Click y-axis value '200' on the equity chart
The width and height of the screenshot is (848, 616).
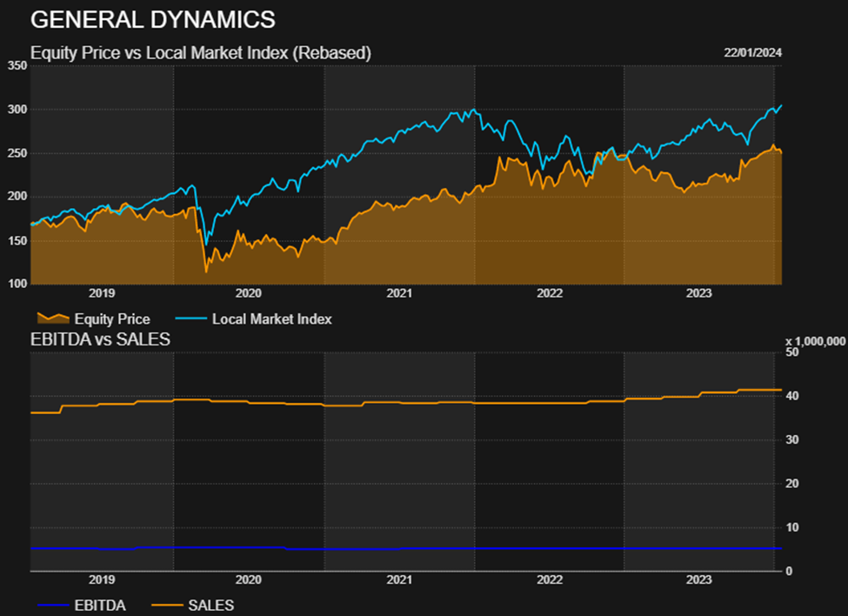17,197
